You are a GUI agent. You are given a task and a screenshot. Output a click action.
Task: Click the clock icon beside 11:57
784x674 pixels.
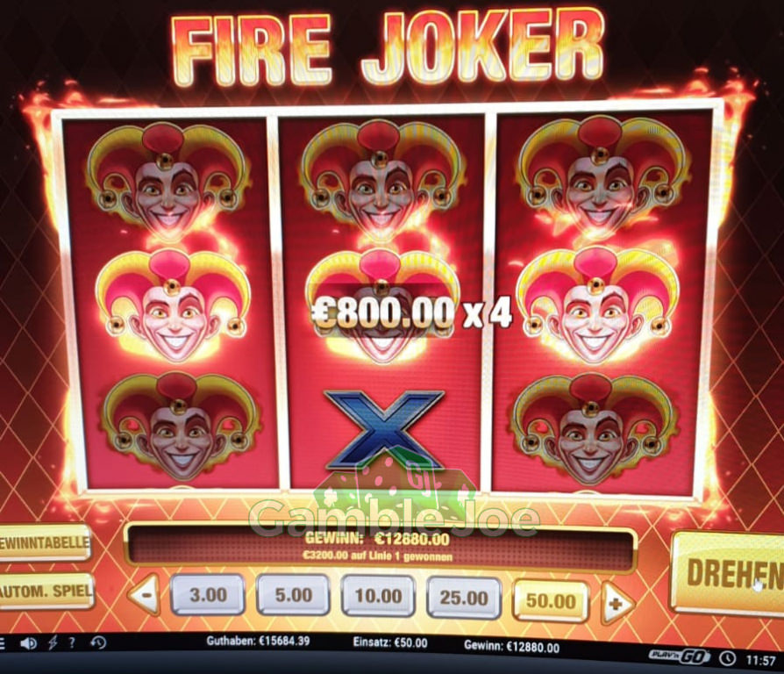pyautogui.click(x=728, y=659)
